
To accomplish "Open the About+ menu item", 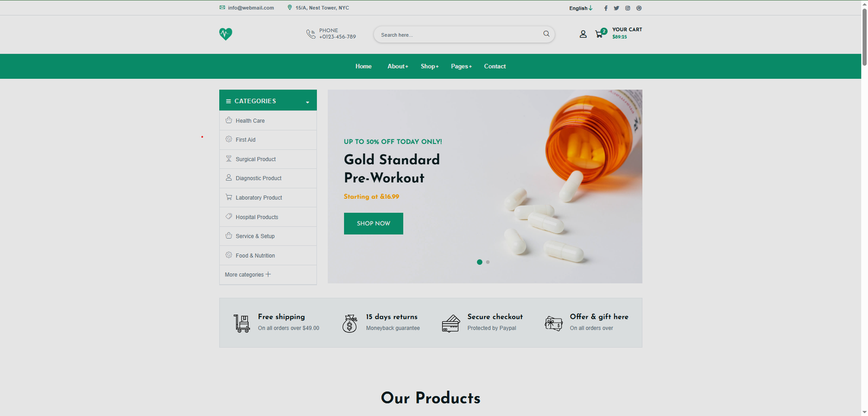I will tap(398, 66).
